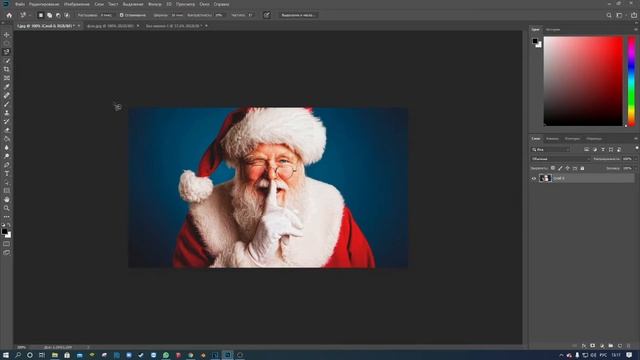The image size is (640, 360).
Task: Click the hue slider strip in Color panel
Action: point(631,81)
